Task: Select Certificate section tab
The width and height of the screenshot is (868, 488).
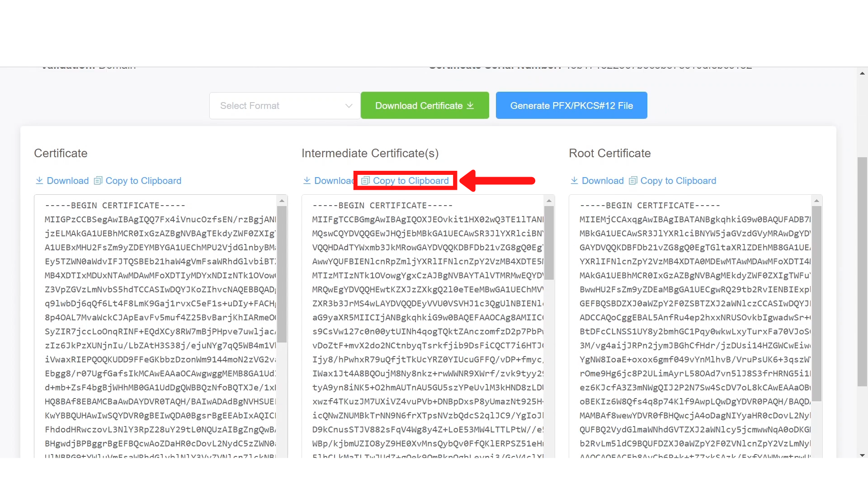Action: 61,153
